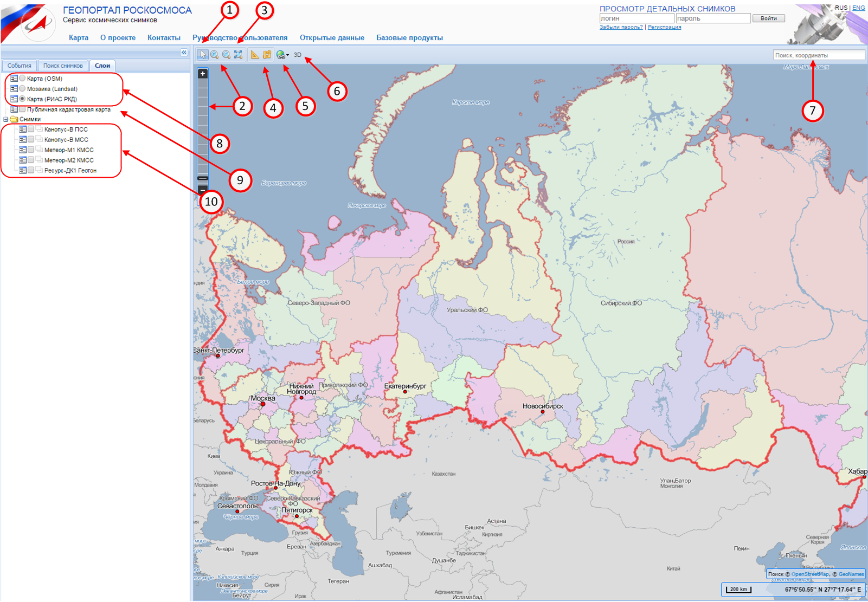Open legend icon for Ресурс-ДК1 Геотон
Viewport: 868px width, 602px height.
23,171
